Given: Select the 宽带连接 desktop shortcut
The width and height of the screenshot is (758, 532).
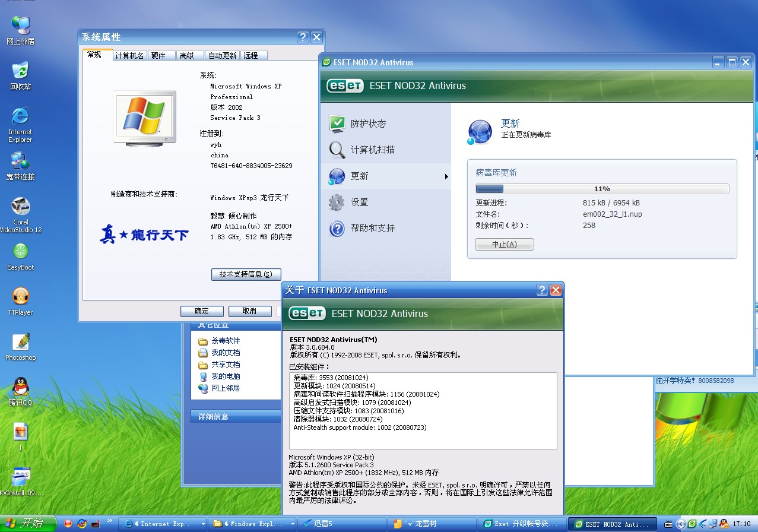Looking at the screenshot, I should coord(21,166).
